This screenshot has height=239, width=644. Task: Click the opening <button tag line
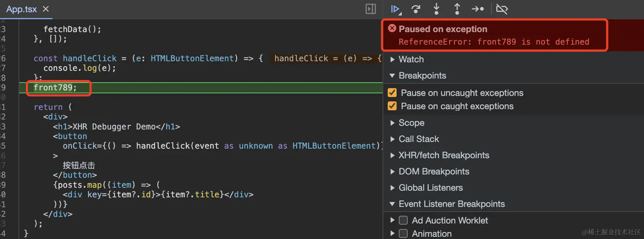click(x=70, y=136)
